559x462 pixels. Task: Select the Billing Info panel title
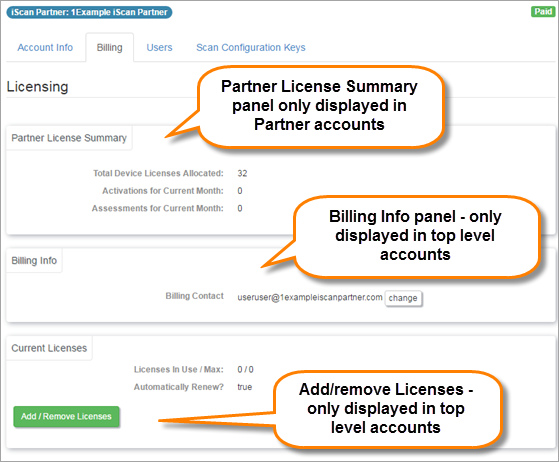tap(34, 260)
